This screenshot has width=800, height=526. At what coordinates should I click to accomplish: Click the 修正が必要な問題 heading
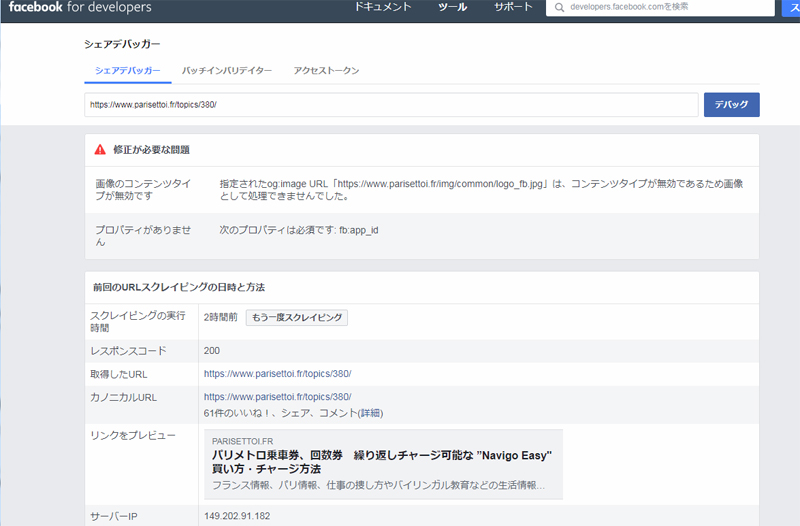click(x=151, y=149)
